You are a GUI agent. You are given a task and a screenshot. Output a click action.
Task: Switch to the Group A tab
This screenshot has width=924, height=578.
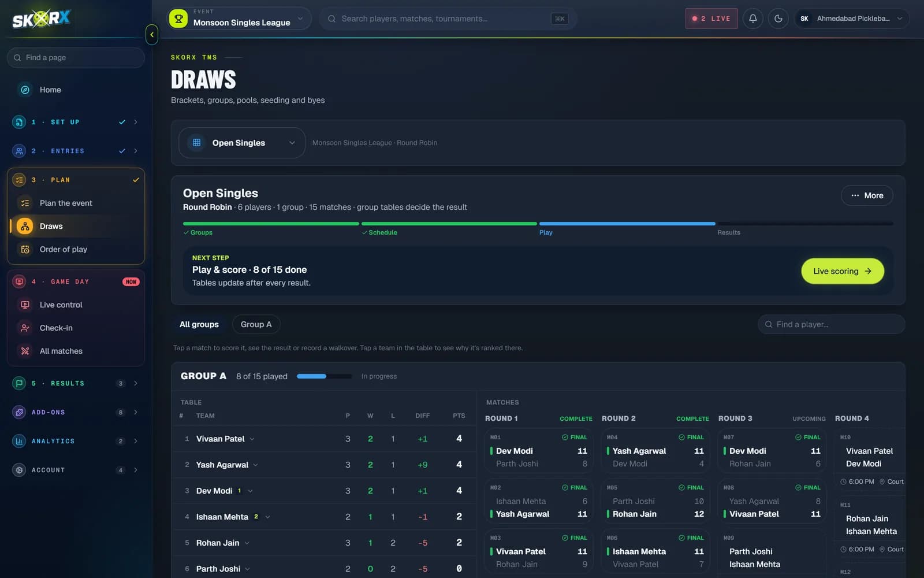click(x=256, y=324)
